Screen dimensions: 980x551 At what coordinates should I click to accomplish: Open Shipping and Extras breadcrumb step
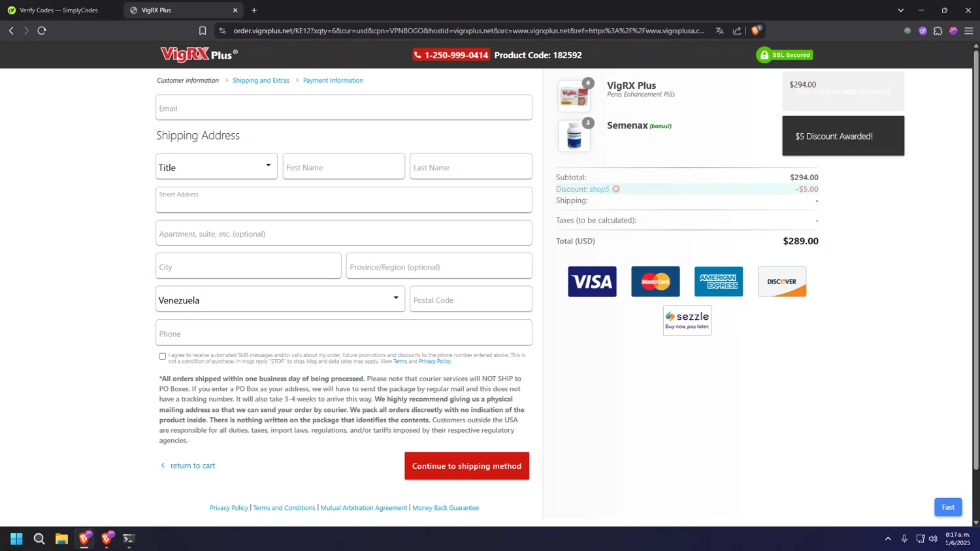pyautogui.click(x=261, y=80)
